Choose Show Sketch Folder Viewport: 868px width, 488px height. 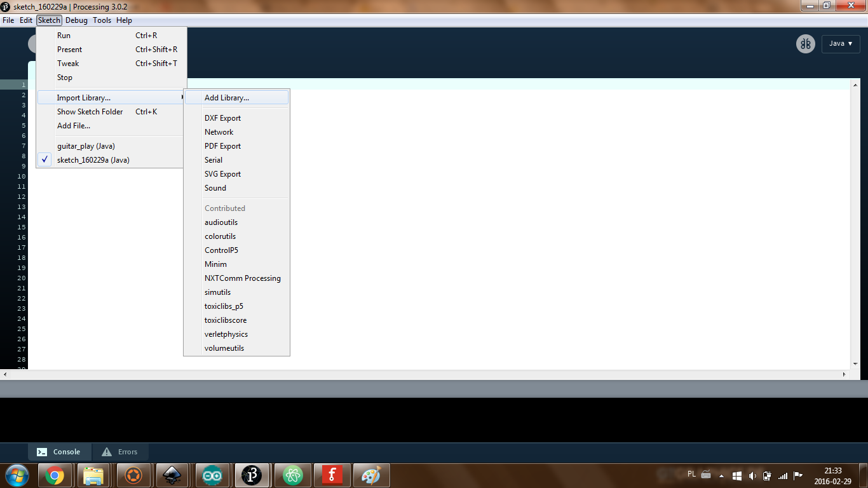point(111,112)
